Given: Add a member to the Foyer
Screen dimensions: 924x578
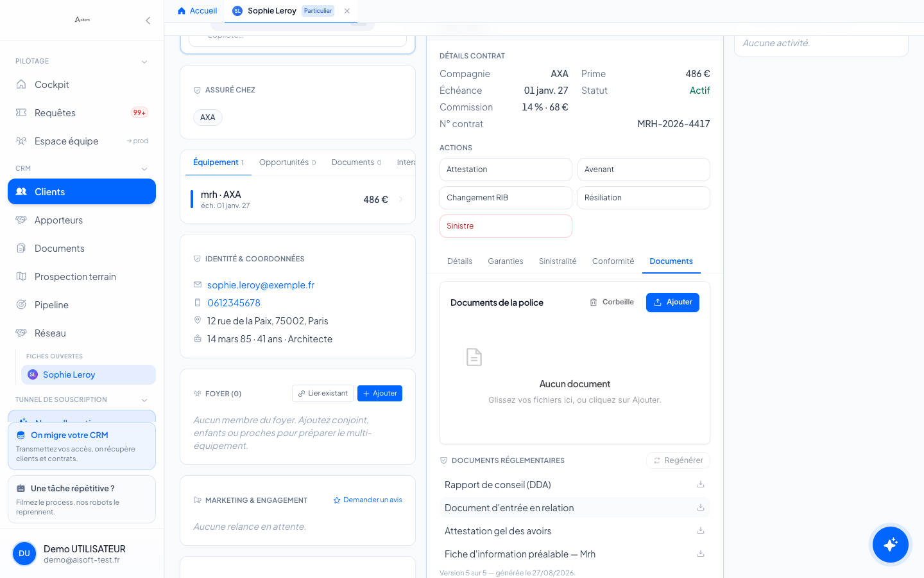Looking at the screenshot, I should click(380, 394).
